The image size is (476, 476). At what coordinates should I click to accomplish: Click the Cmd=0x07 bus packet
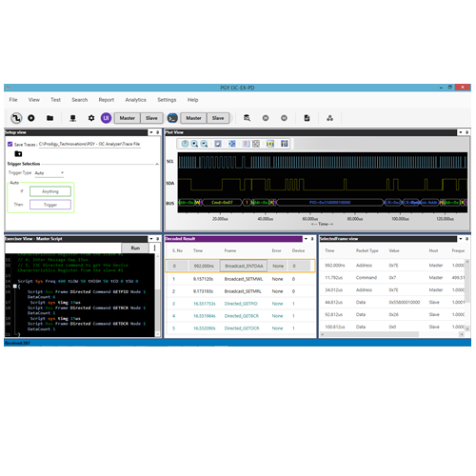pyautogui.click(x=222, y=202)
